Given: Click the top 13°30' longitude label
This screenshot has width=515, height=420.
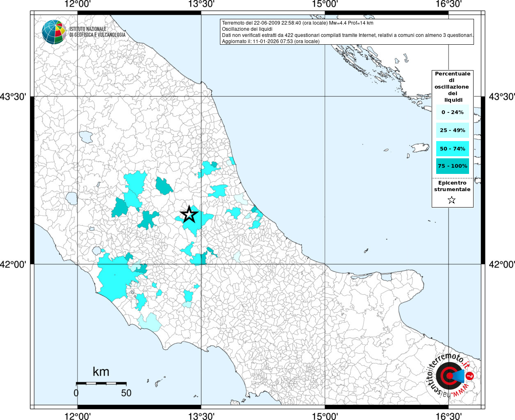Looking at the screenshot, I should 201,5.
